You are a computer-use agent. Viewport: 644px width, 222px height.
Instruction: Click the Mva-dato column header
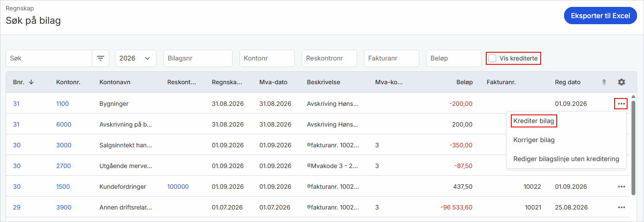point(273,82)
